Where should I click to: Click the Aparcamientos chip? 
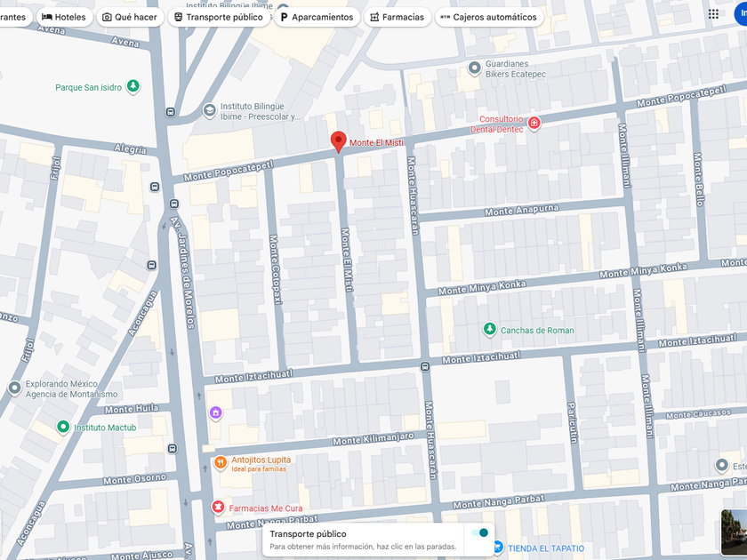[316, 17]
